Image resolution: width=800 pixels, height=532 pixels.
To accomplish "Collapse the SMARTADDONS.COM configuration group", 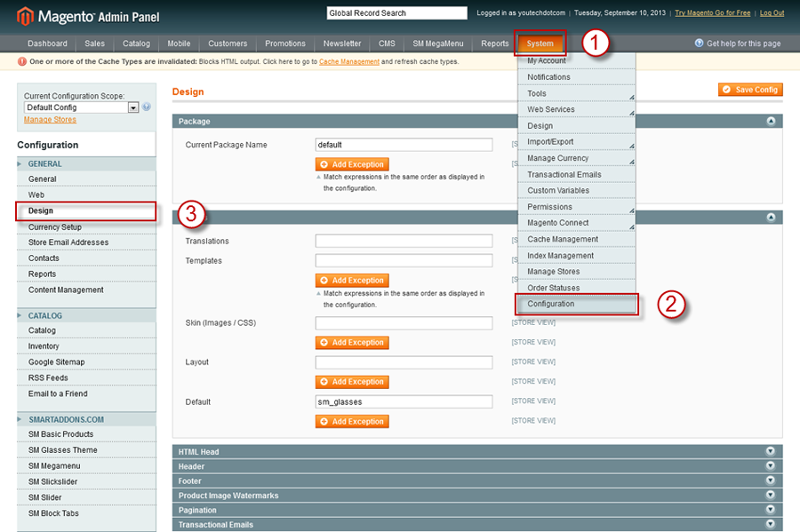I will (x=86, y=419).
